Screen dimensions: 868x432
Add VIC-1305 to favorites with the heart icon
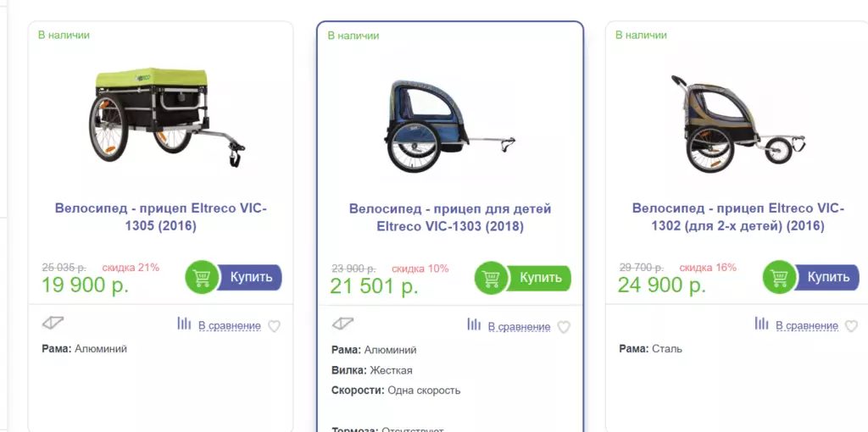[x=274, y=326]
